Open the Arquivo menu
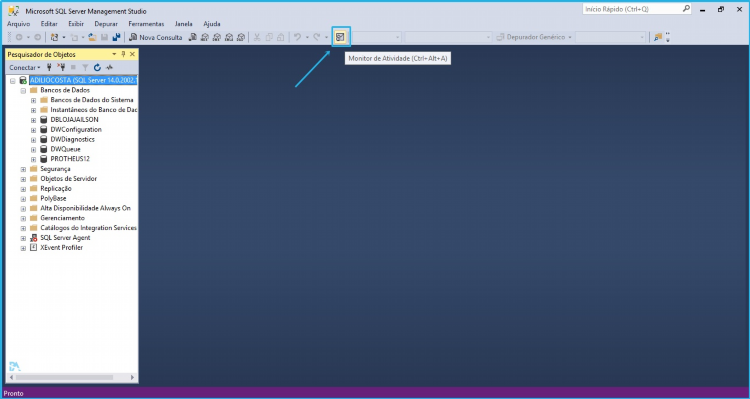The image size is (750, 399). pyautogui.click(x=18, y=23)
